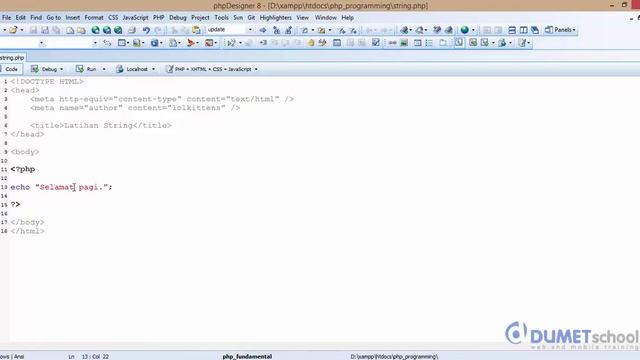Screen dimensions: 640x360
Task: Click the <title>Latihan String</title> line
Action: (100, 125)
